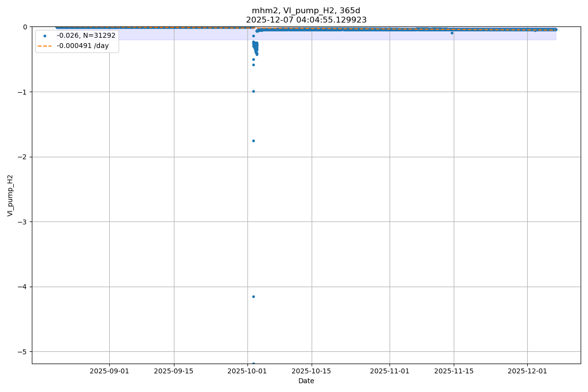Click the x-axis tick label 2025-12-01
This screenshot has height=392, width=588.
pos(527,371)
